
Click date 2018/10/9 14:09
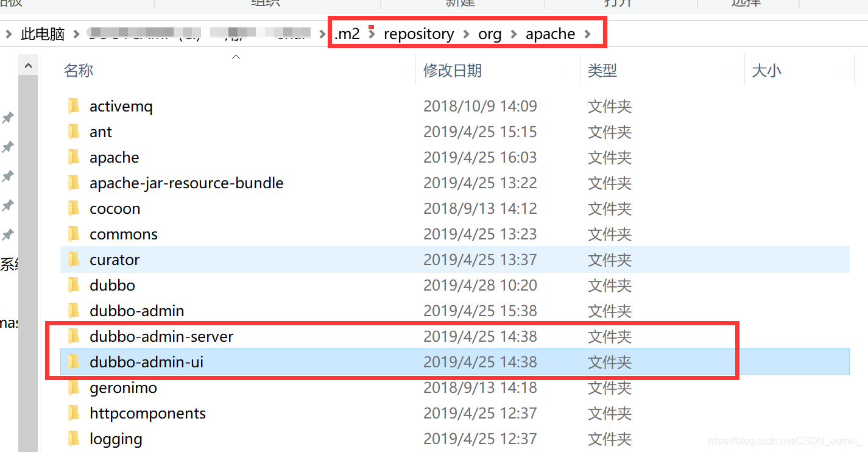tap(480, 107)
